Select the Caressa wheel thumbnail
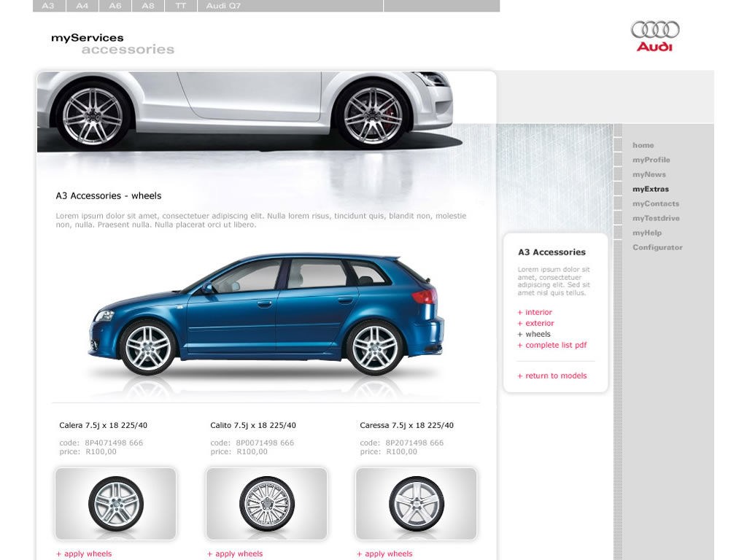The width and height of the screenshot is (747, 560). coord(416,504)
